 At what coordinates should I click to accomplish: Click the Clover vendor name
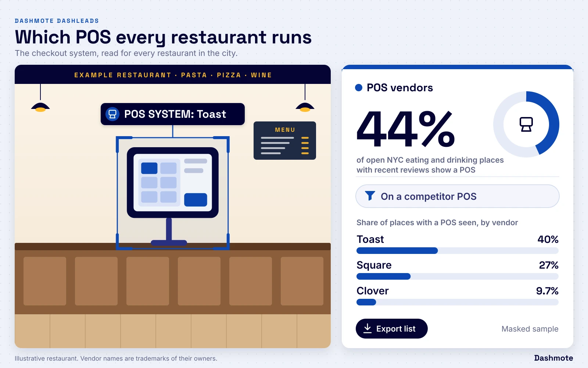[373, 291]
